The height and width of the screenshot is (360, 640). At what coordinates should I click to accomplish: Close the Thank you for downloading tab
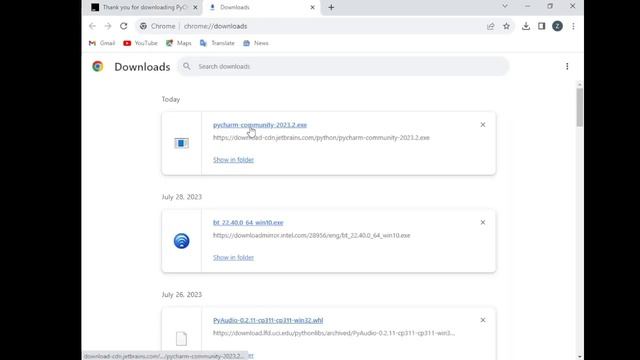coord(195,7)
